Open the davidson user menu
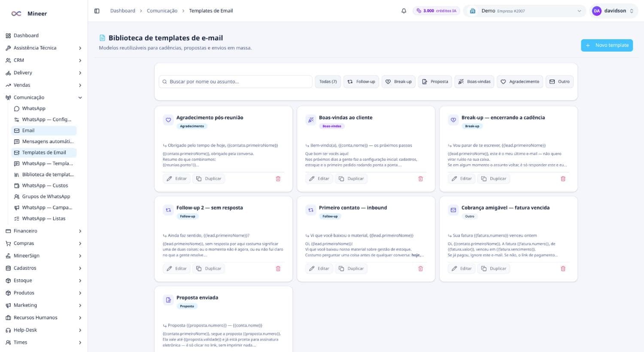This screenshot has width=644, height=352. click(x=614, y=11)
